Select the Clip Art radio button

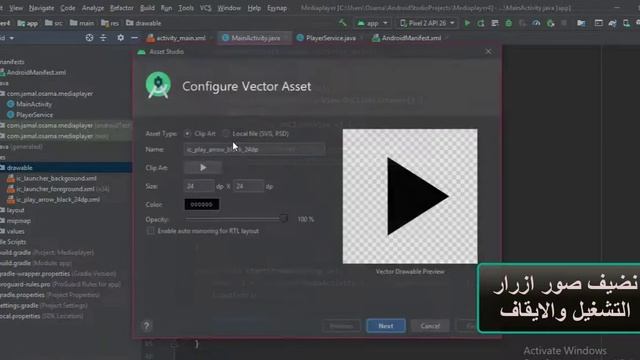pos(187,133)
